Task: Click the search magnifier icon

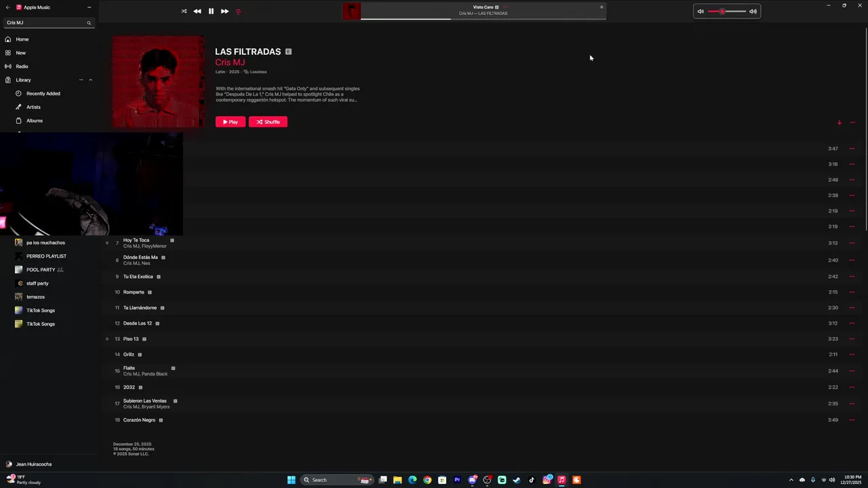Action: [89, 23]
